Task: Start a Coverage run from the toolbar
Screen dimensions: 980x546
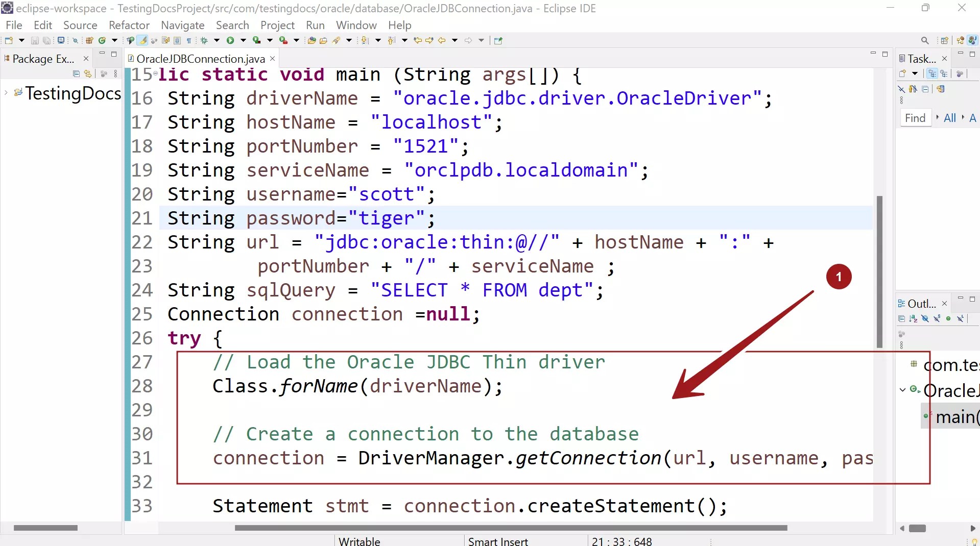Action: (x=256, y=40)
